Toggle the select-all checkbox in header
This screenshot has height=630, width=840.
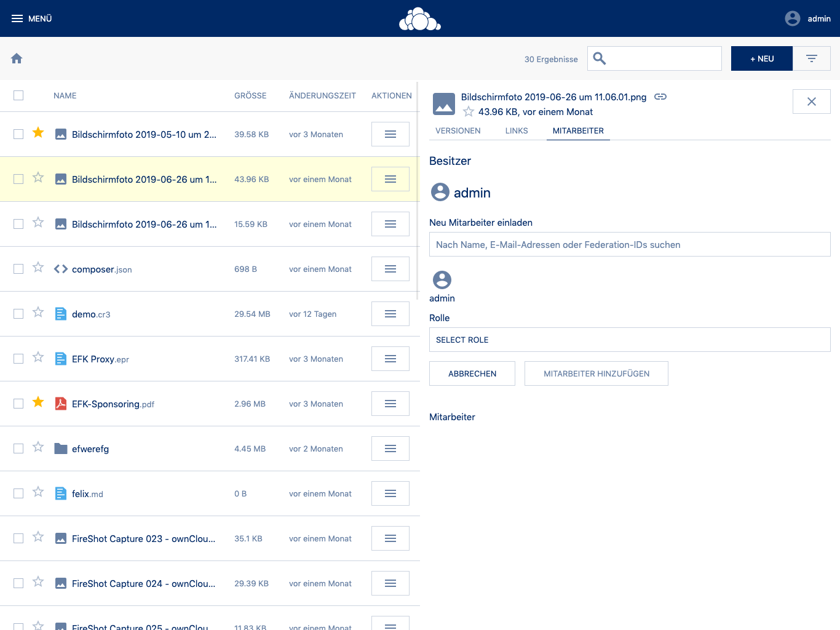(x=18, y=95)
